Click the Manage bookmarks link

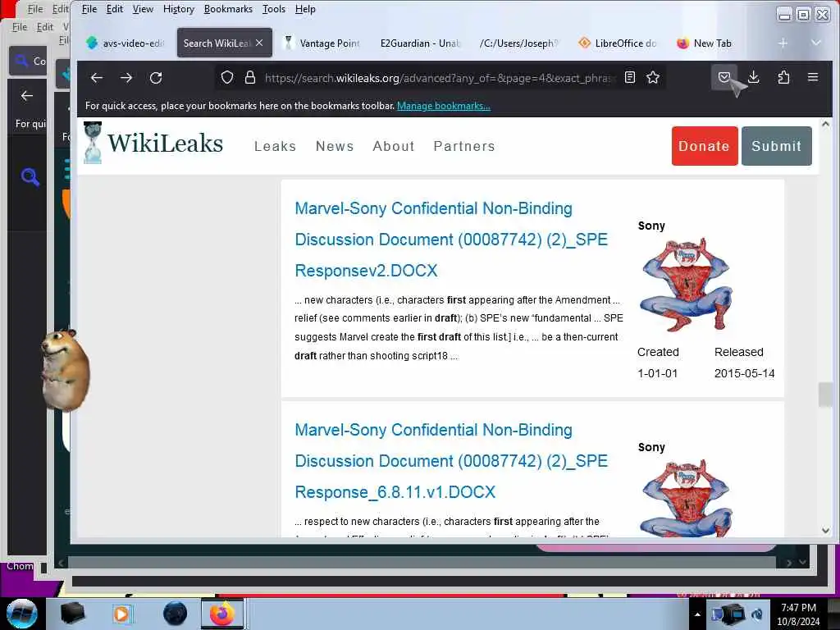[444, 106]
